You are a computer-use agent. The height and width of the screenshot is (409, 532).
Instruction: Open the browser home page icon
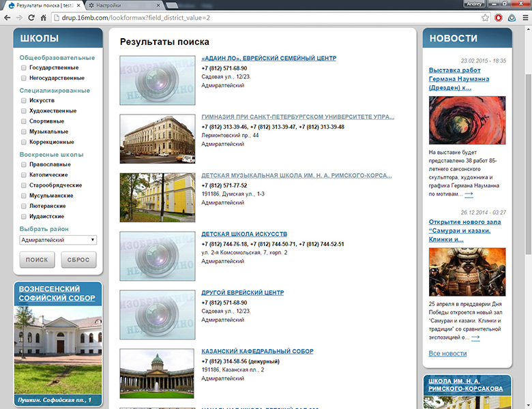[x=43, y=18]
